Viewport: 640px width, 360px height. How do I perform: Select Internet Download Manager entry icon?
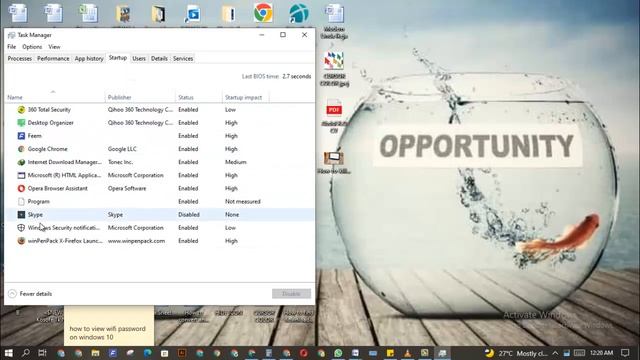click(21, 162)
